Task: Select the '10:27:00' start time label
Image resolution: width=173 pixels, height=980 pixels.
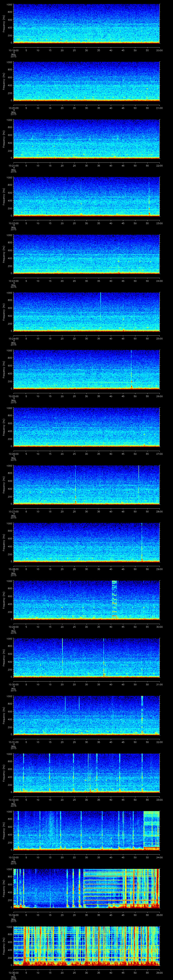Action: (13, 511)
